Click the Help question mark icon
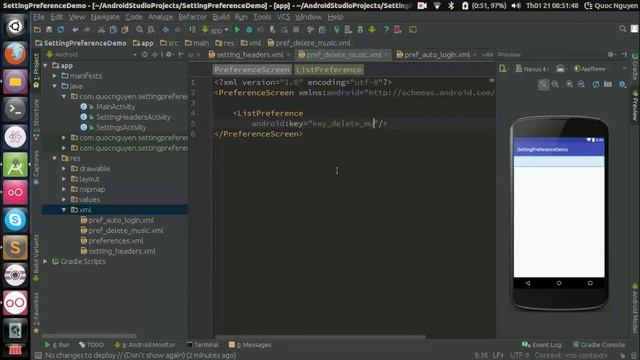This screenshot has height=360, width=640. pyautogui.click(x=386, y=29)
